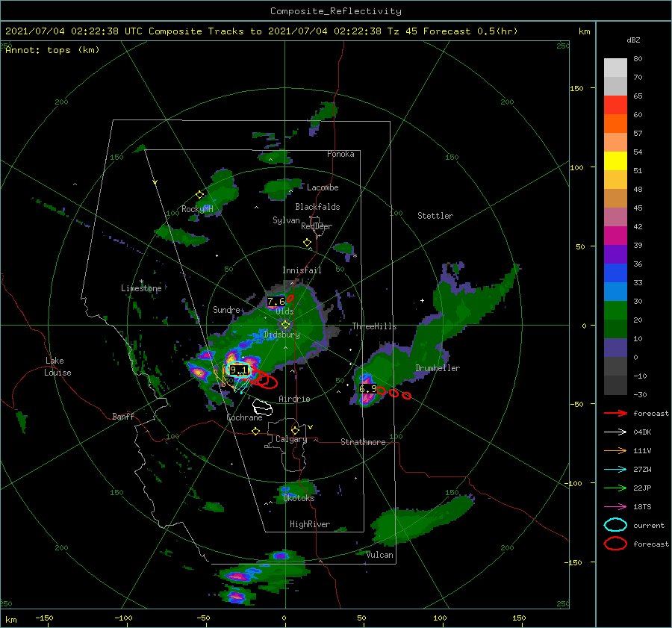Click the HighRiver town label

click(310, 524)
